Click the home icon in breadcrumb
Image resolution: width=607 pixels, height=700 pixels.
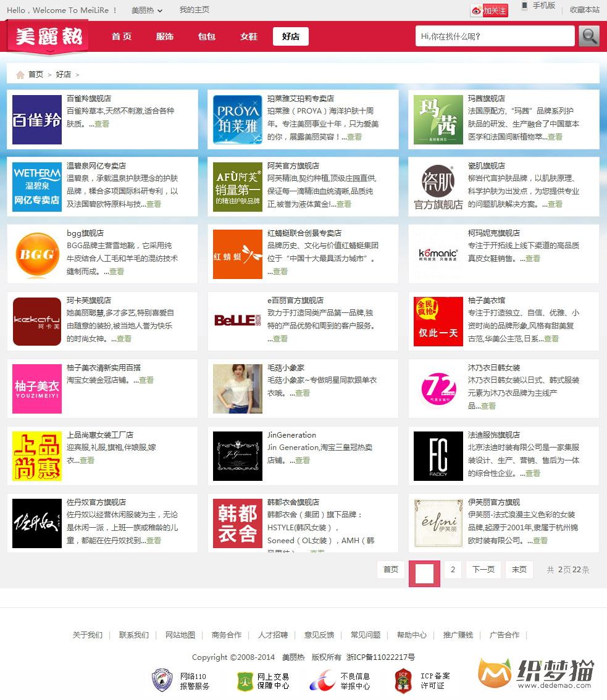(20, 75)
